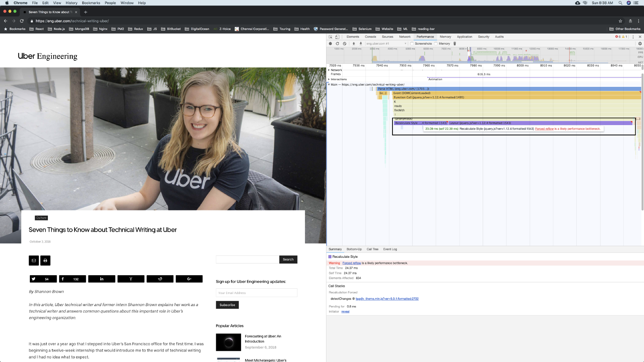Image resolution: width=644 pixels, height=362 pixels.
Task: Start recording a performance profile
Action: (x=330, y=43)
